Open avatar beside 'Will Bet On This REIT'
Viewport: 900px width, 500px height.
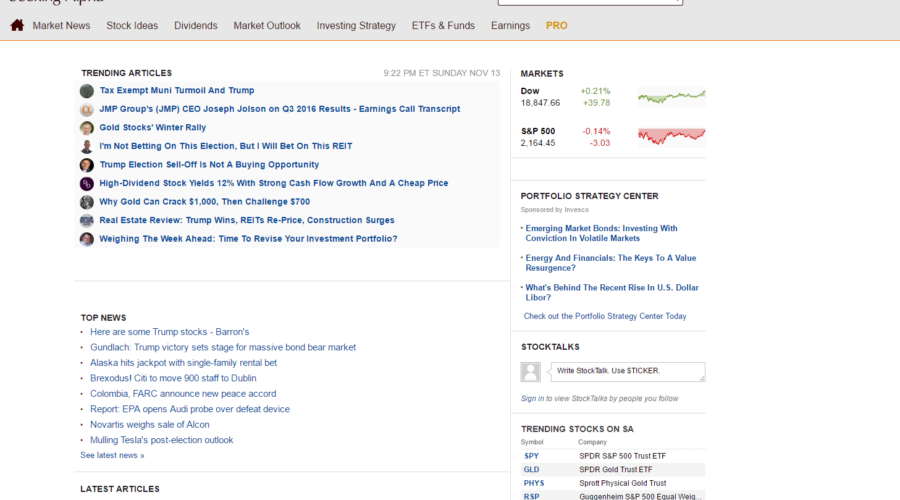click(87, 146)
